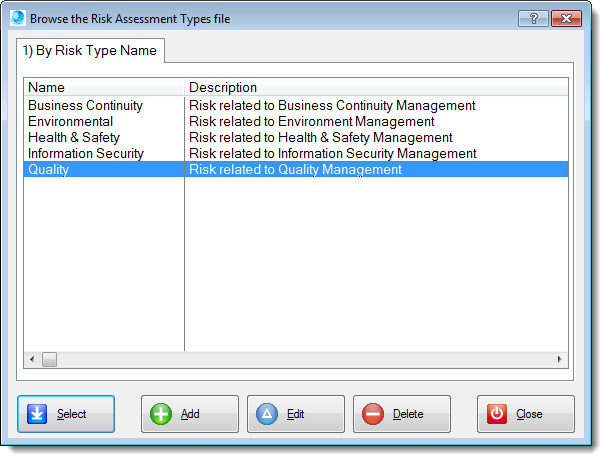Image resolution: width=607 pixels, height=461 pixels.
Task: Click the blue Select download-arrow icon
Action: [38, 414]
